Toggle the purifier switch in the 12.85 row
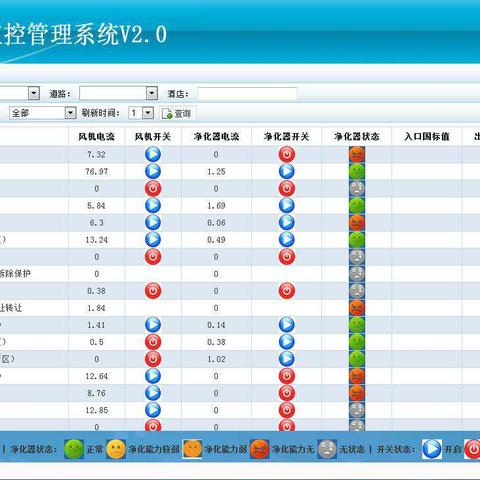 pyautogui.click(x=287, y=410)
